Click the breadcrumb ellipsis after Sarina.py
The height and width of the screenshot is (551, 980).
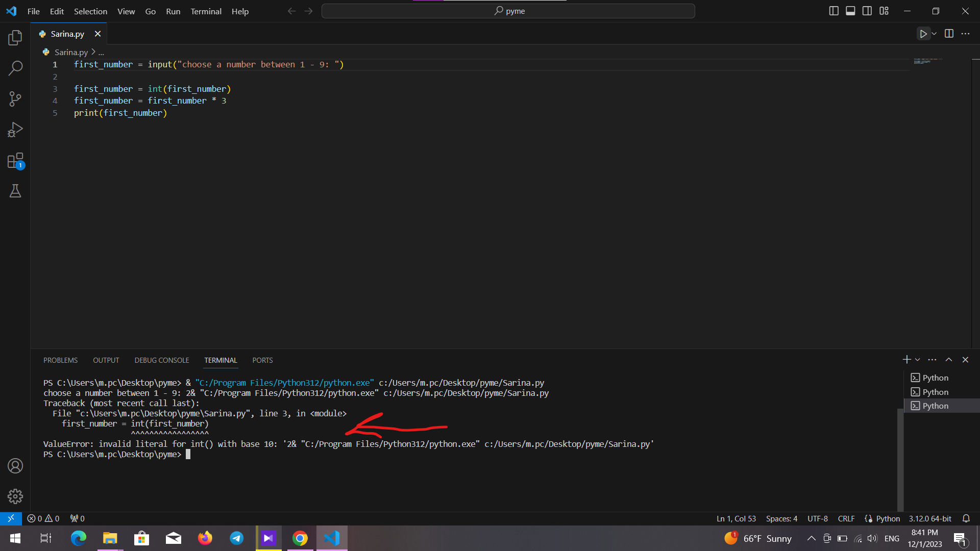[x=101, y=52]
